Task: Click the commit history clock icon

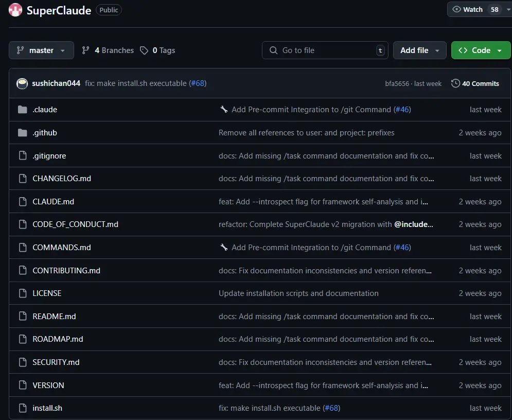Action: click(x=455, y=83)
